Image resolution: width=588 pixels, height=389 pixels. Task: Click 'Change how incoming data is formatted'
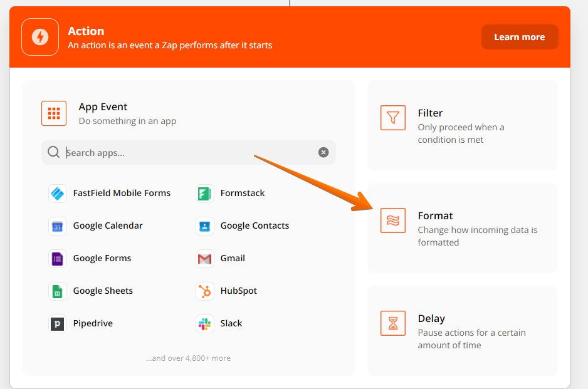[x=478, y=236]
